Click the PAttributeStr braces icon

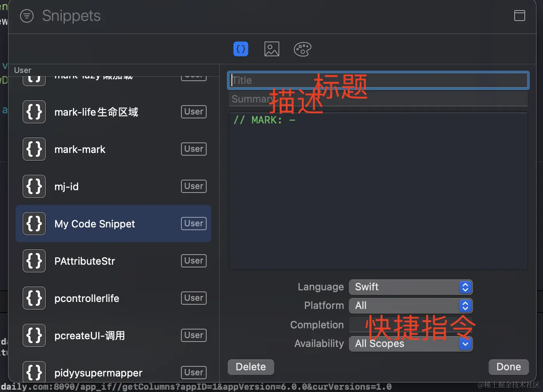(x=34, y=261)
